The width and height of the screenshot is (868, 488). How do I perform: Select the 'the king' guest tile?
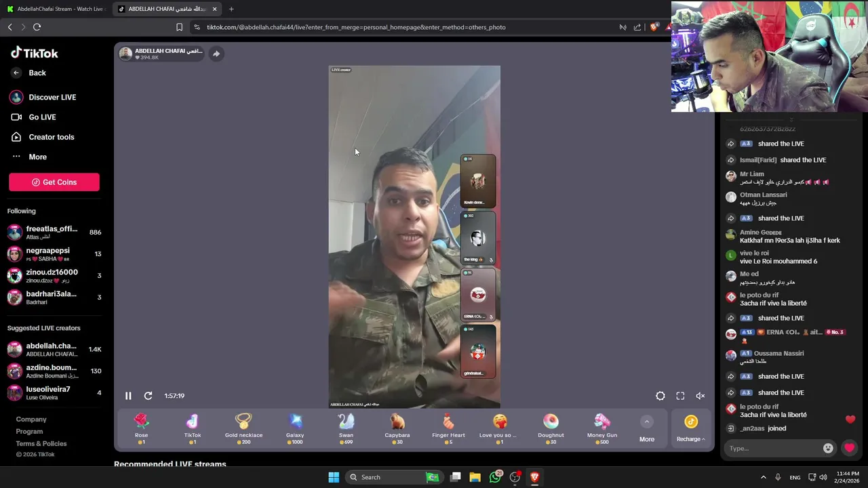point(478,238)
